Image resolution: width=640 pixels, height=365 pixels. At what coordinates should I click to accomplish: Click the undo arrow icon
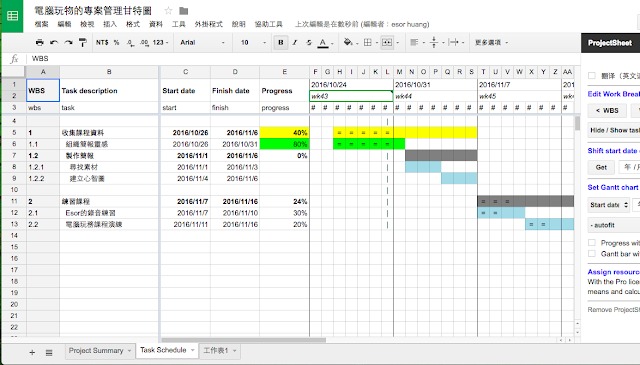[x=54, y=42]
